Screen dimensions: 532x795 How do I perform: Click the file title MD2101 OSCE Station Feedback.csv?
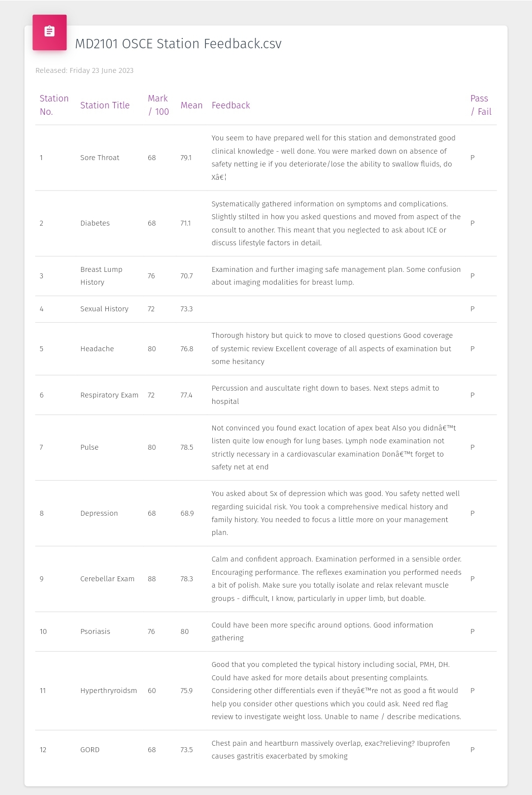[x=178, y=44]
